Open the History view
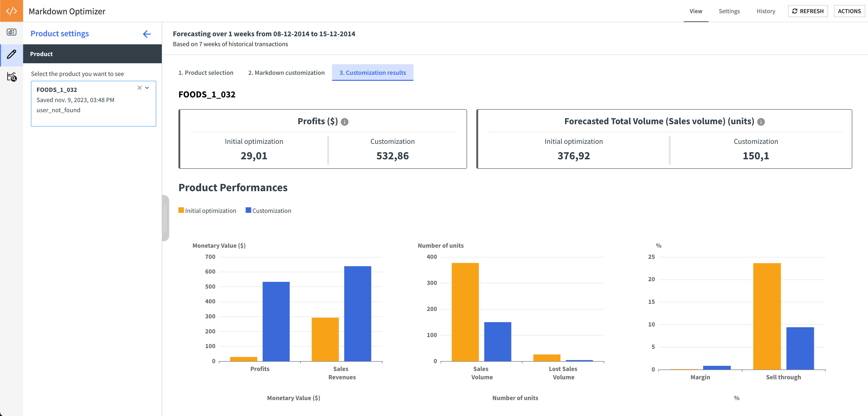 (766, 11)
